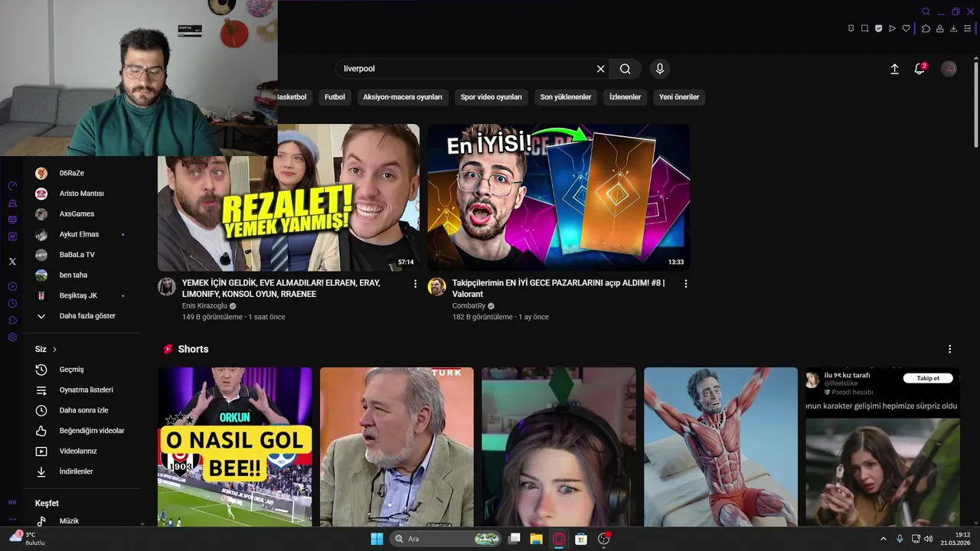Screen dimensions: 980x551
Task: Open the YouTube notifications bell
Action: point(920,69)
